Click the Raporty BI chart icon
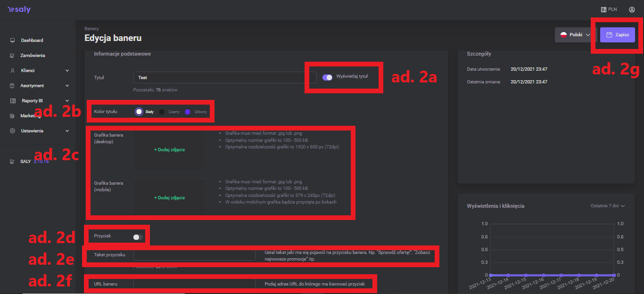The height and width of the screenshot is (294, 644). tap(13, 101)
